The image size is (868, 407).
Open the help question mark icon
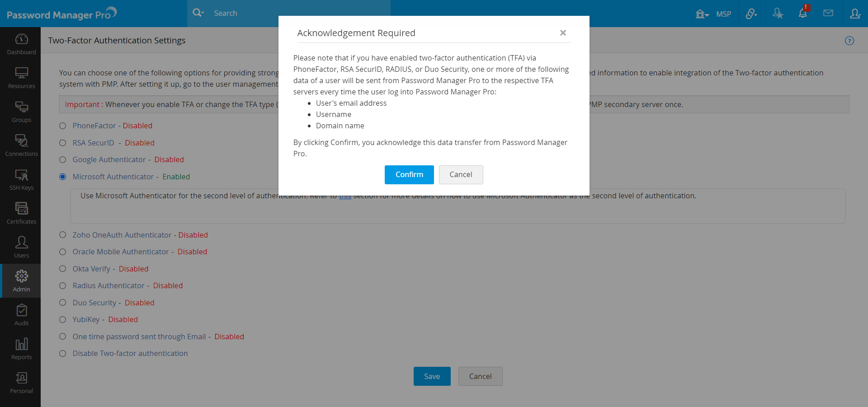click(x=849, y=41)
